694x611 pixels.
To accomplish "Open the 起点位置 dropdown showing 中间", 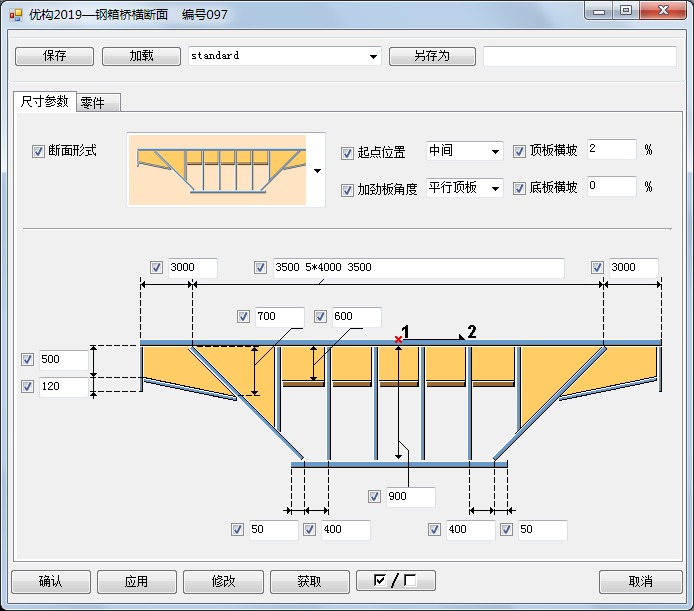I will click(x=464, y=151).
